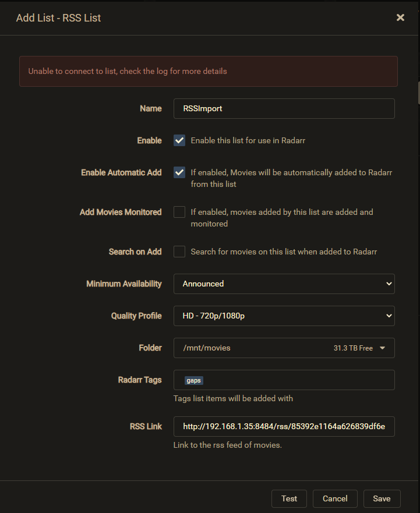Open the Minimum Availability dropdown
The image size is (420, 513).
[284, 284]
